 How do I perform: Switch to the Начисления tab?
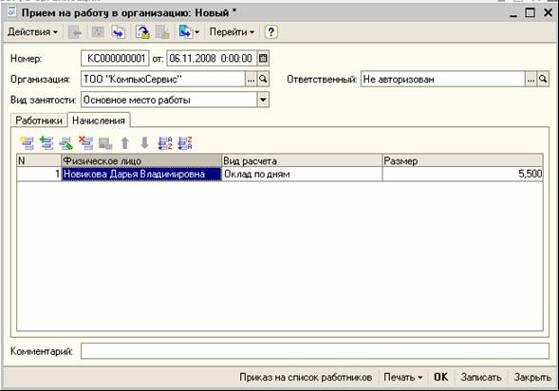99,120
